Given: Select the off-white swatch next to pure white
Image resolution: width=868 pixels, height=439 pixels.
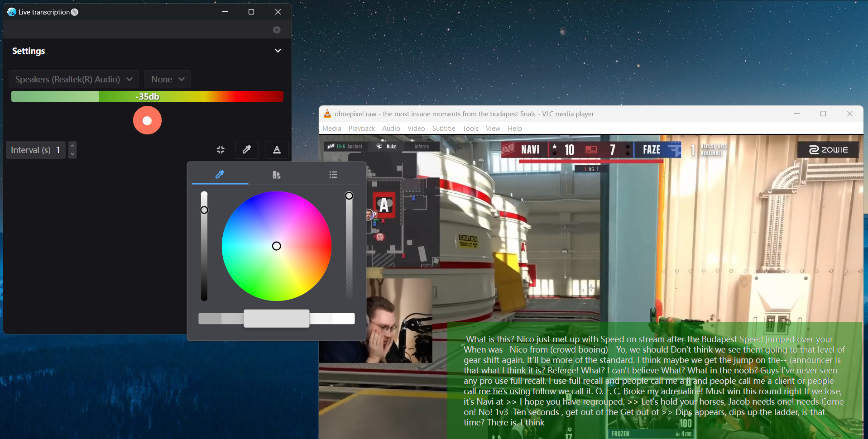Looking at the screenshot, I should click(x=321, y=319).
